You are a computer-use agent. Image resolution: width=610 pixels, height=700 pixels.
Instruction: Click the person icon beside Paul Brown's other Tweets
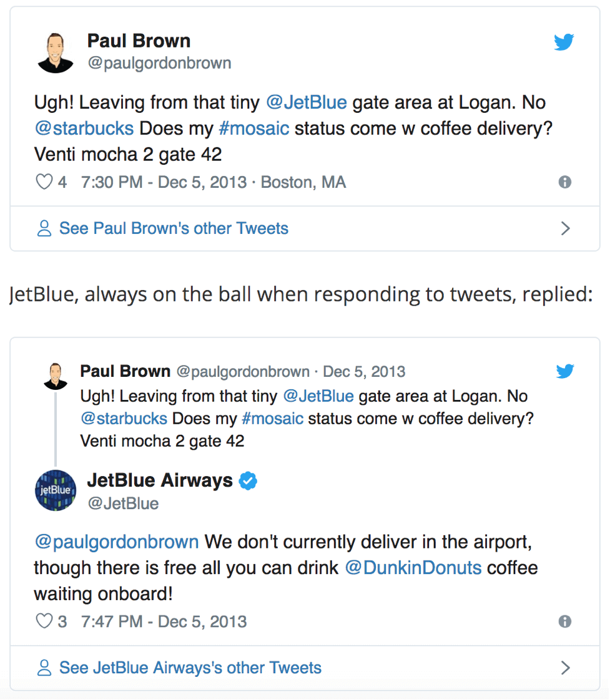(x=43, y=228)
